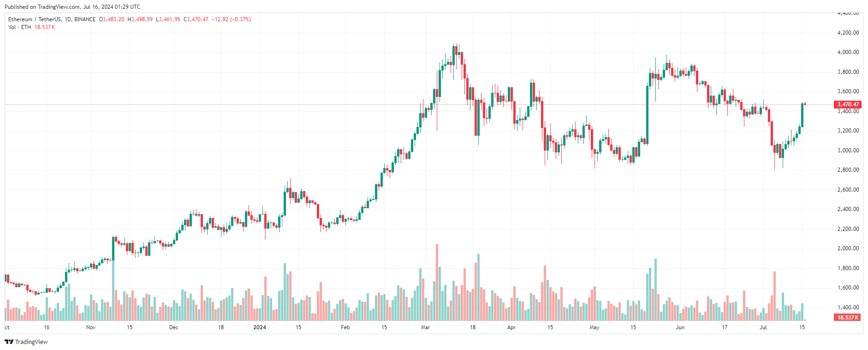This screenshot has height=350, width=868.
Task: Click the 4,000.00 price axis label
Action: coord(848,52)
